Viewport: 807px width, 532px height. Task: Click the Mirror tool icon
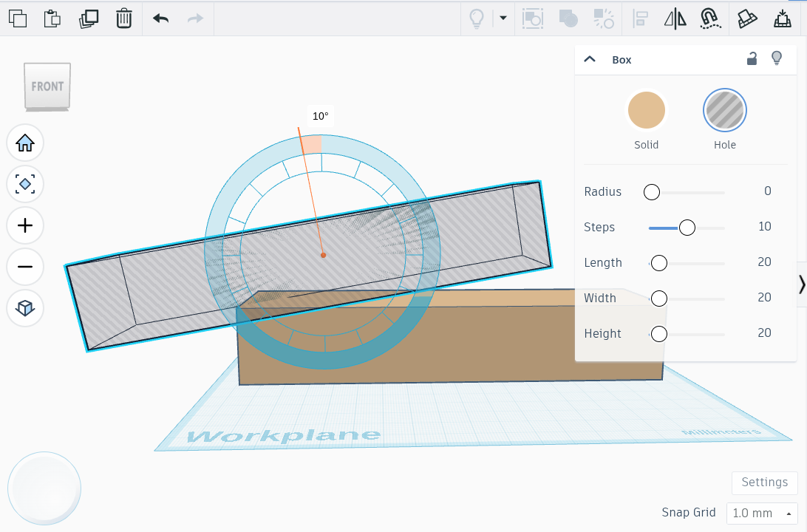coord(675,18)
